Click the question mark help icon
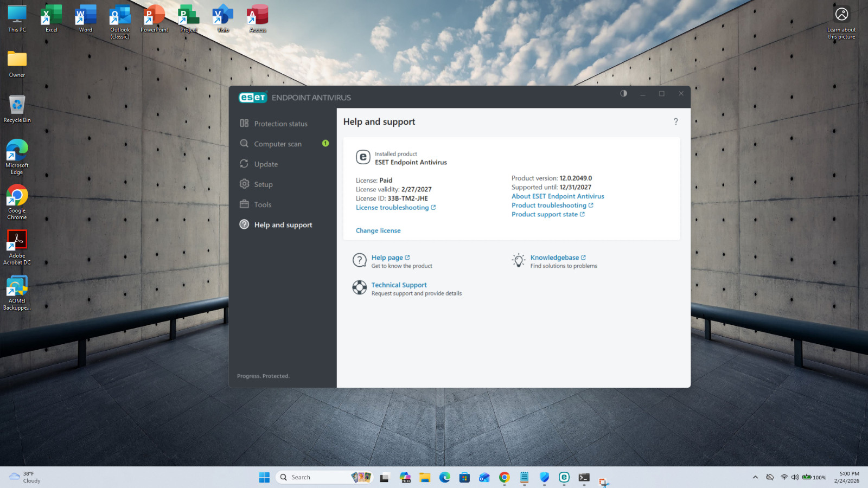 675,121
